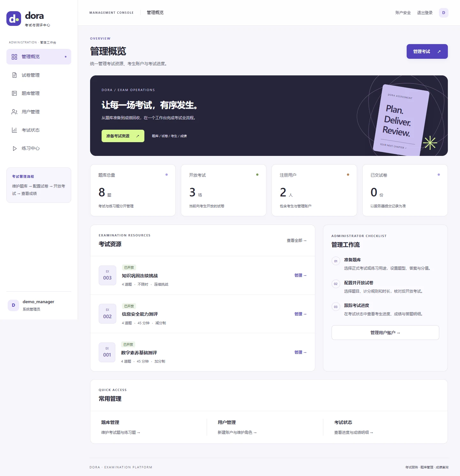460x476 pixels.
Task: Open 考试状态 sidebar entry
Action: tap(39, 130)
